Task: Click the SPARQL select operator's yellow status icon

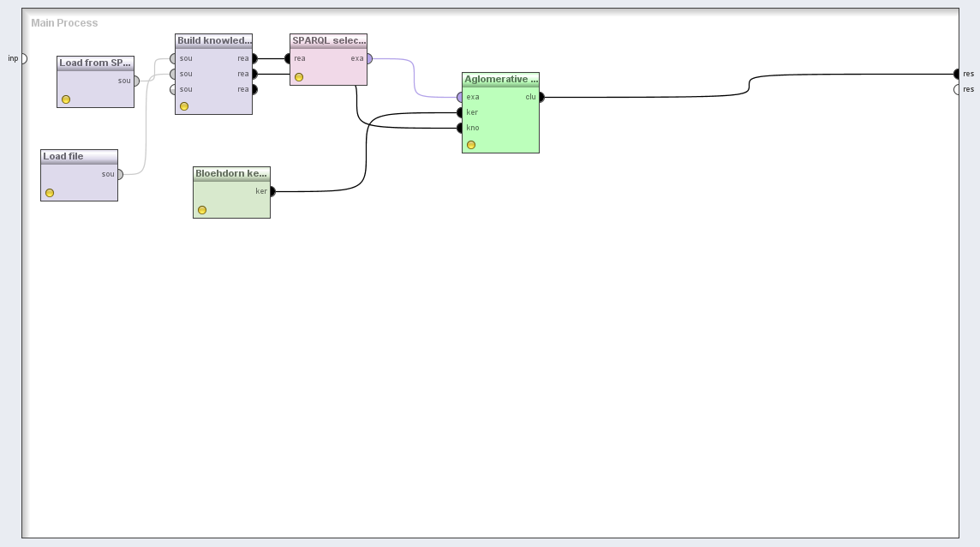Action: 299,77
